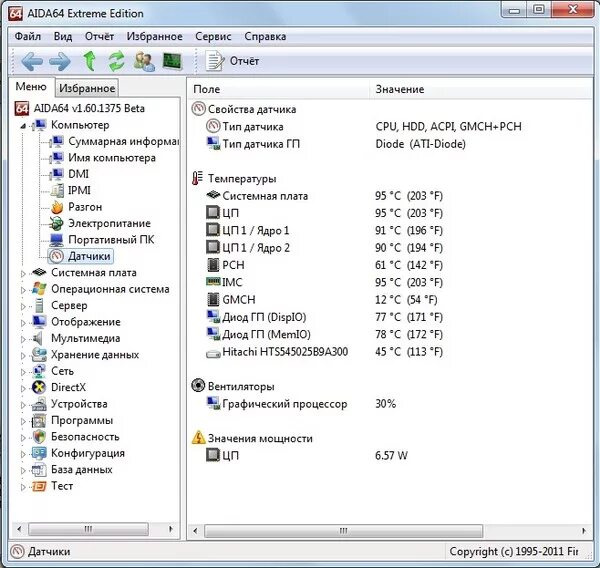Click the Back arrow toolbar icon
Screen dimensions: 600x568
click(x=32, y=61)
